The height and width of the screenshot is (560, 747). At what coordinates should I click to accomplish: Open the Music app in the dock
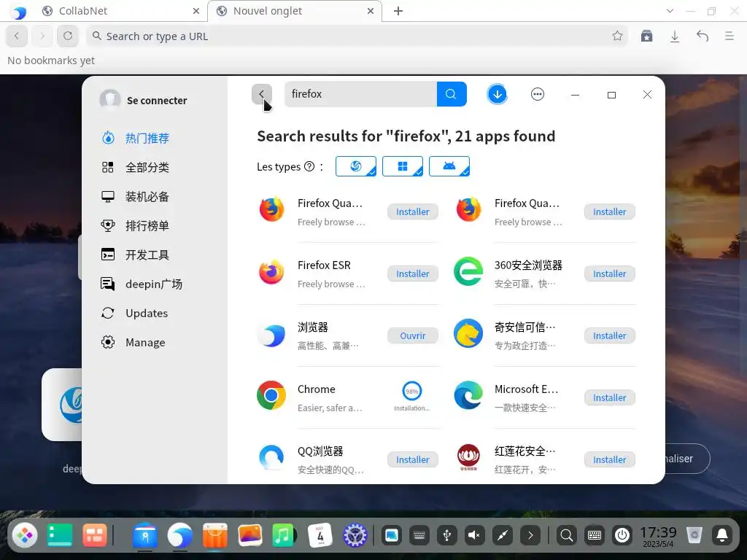[284, 536]
